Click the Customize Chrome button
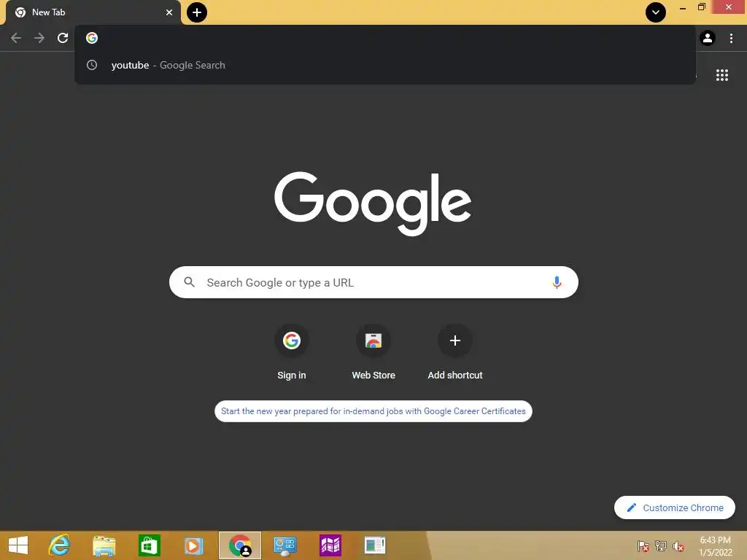The height and width of the screenshot is (560, 747). [x=675, y=507]
